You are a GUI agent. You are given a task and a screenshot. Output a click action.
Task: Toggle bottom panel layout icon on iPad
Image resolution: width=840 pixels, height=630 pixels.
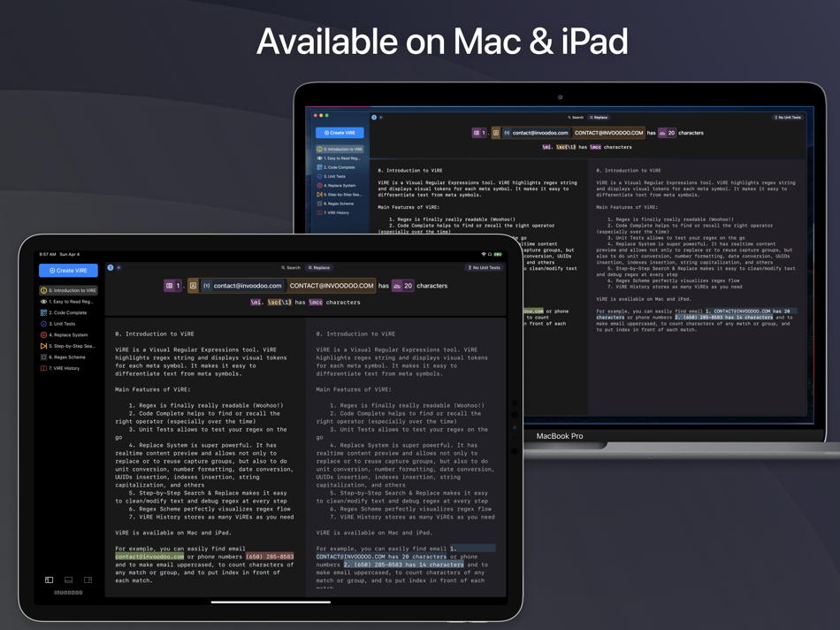[69, 580]
